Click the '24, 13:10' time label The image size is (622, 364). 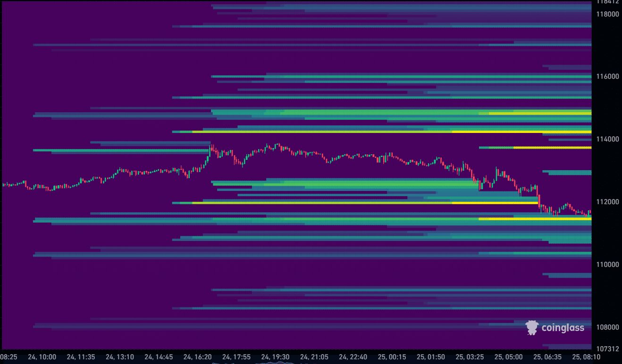tap(120, 357)
